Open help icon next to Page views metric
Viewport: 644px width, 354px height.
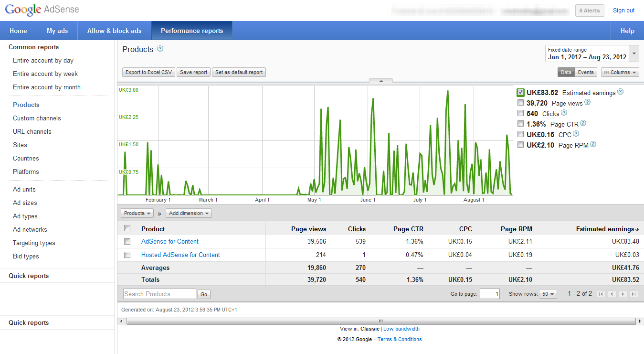(x=588, y=102)
